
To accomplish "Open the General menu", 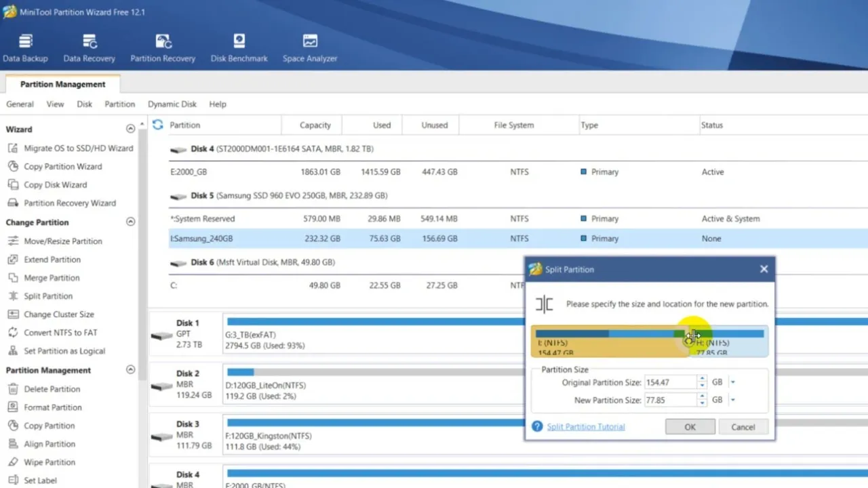I will (20, 104).
